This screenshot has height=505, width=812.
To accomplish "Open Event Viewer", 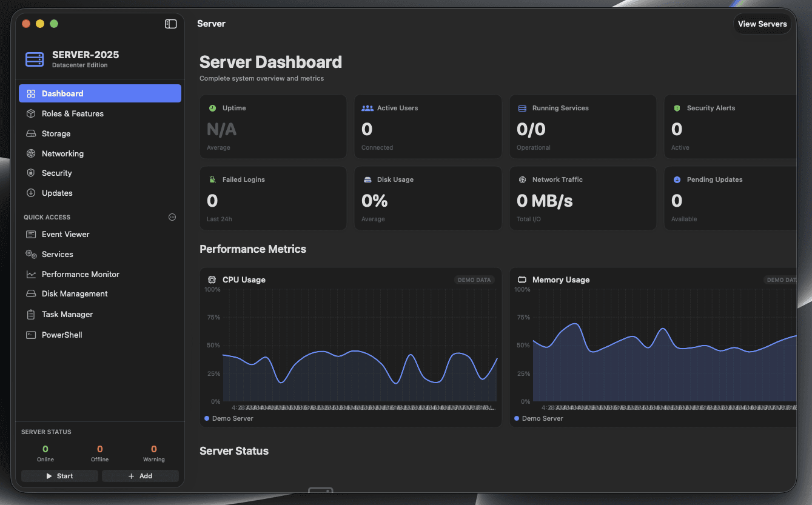I will coord(100,234).
